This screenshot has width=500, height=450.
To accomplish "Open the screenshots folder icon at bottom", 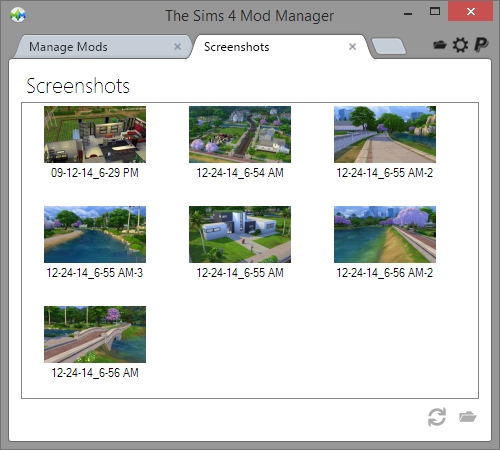I will click(467, 417).
